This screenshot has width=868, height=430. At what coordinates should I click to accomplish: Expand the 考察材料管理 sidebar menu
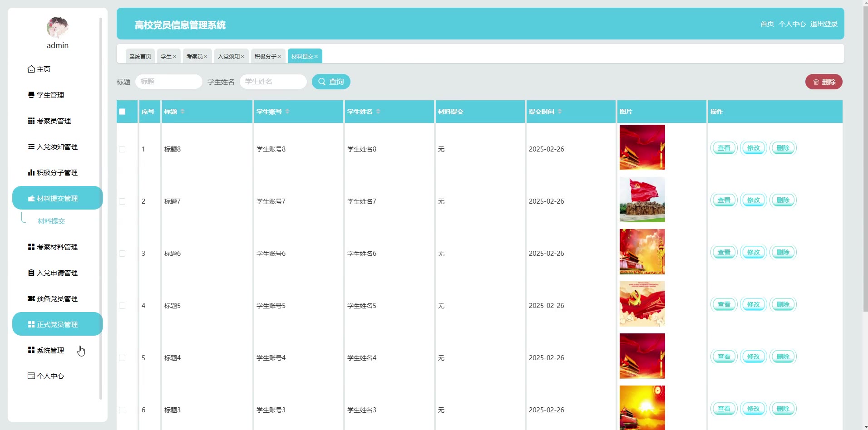point(58,247)
